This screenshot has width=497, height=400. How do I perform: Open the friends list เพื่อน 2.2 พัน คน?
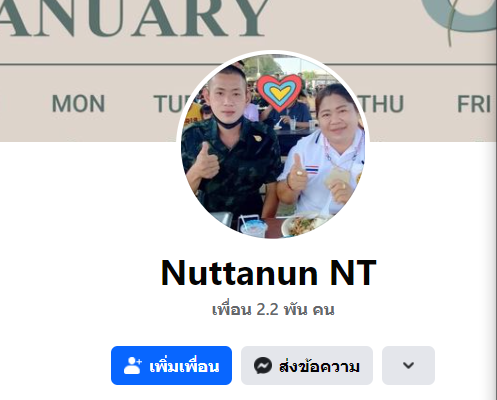(x=273, y=310)
